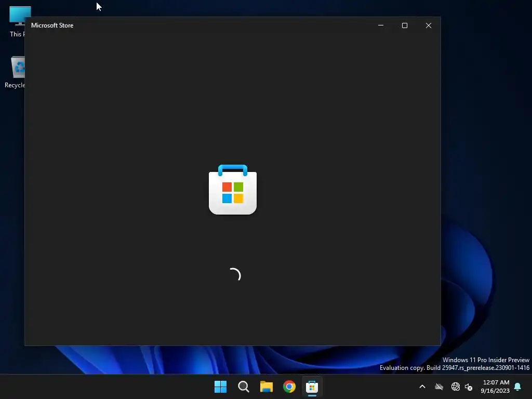Click the muted volume tray icon
532x399 pixels.
click(x=469, y=387)
